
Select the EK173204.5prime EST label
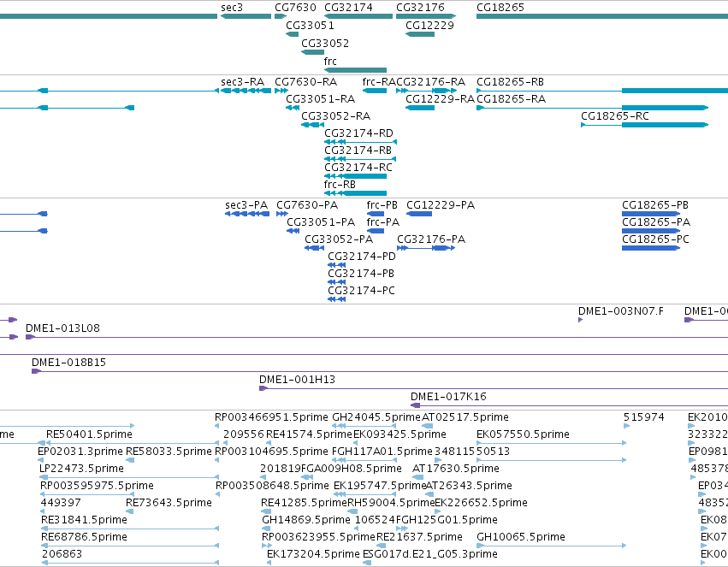pos(313,554)
